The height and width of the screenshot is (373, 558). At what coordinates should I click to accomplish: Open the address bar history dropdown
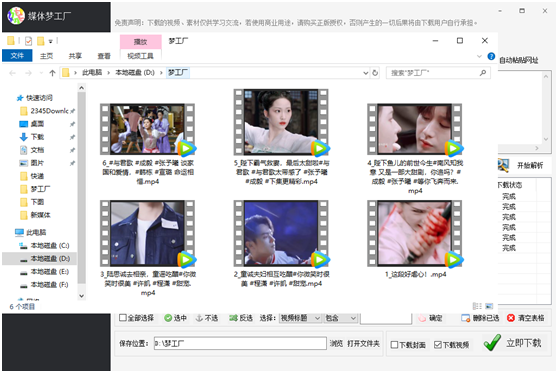[x=365, y=73]
